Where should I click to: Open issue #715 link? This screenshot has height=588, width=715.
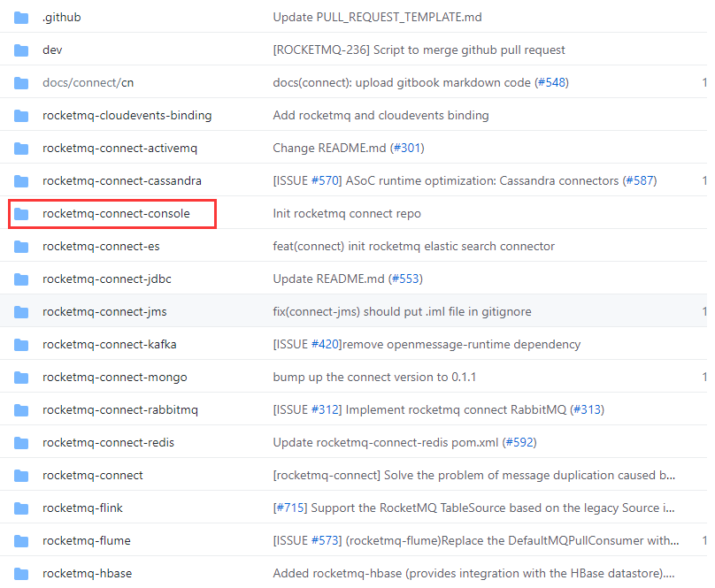tap(290, 508)
